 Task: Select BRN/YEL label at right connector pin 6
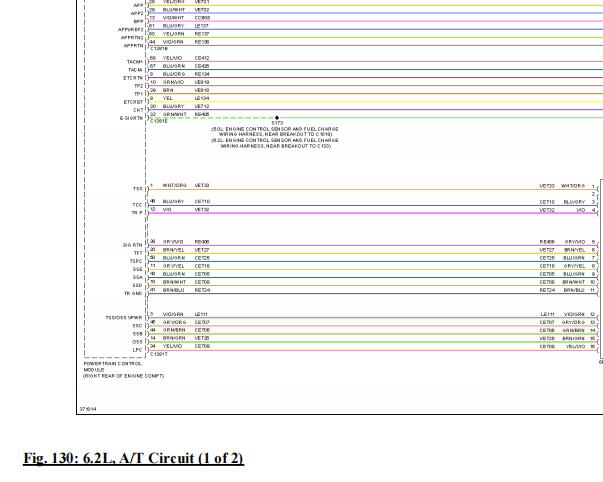click(575, 250)
